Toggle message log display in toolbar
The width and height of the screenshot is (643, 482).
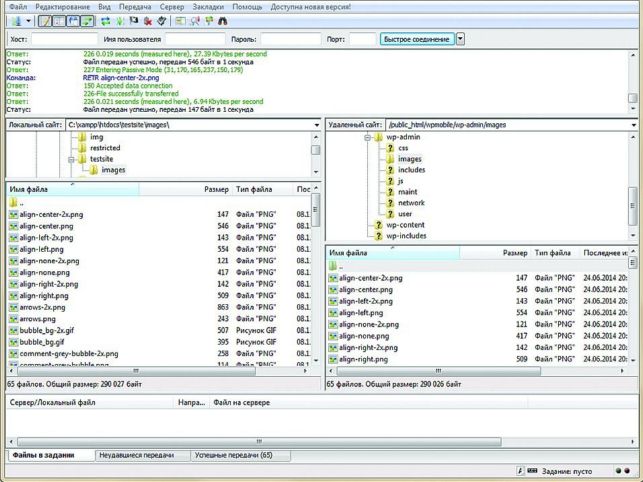[45, 21]
